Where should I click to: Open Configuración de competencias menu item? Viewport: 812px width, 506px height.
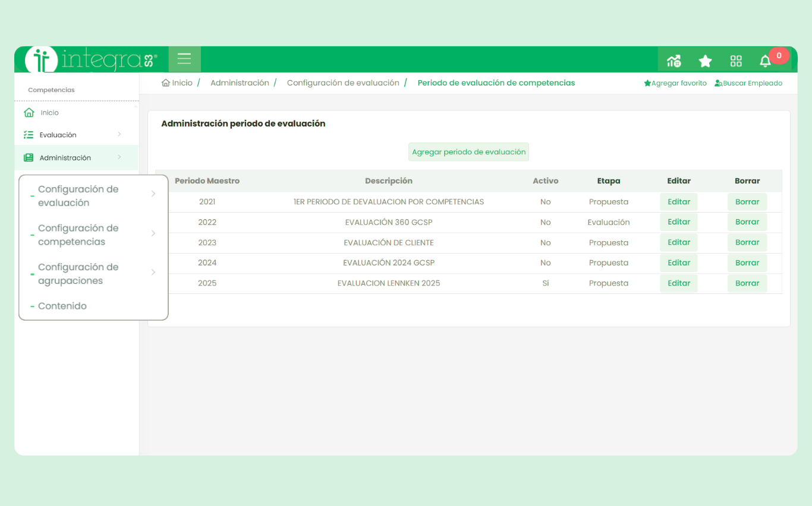pyautogui.click(x=78, y=235)
